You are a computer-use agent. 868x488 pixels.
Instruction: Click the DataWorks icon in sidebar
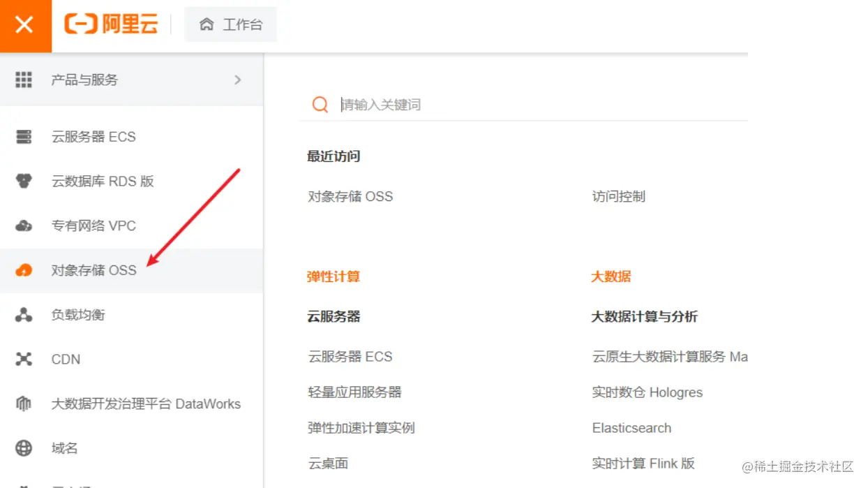point(24,404)
